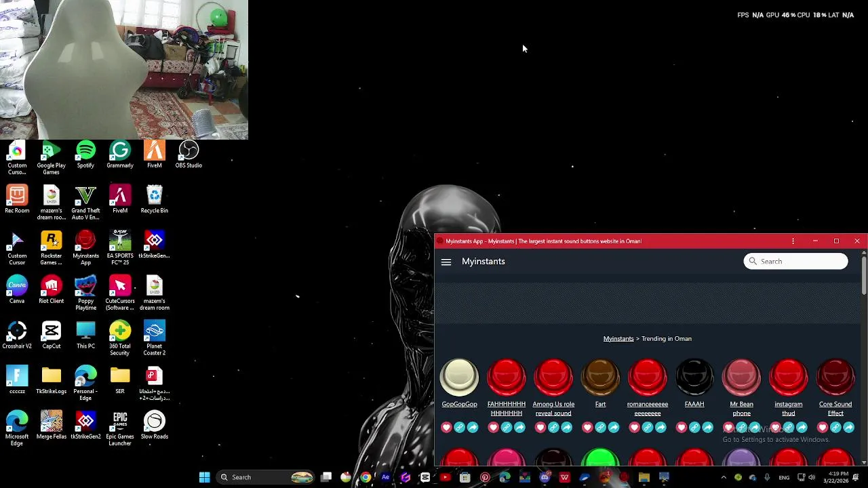The image size is (868, 488).
Task: Favorite the Core Sound Effect sound
Action: [x=823, y=427]
